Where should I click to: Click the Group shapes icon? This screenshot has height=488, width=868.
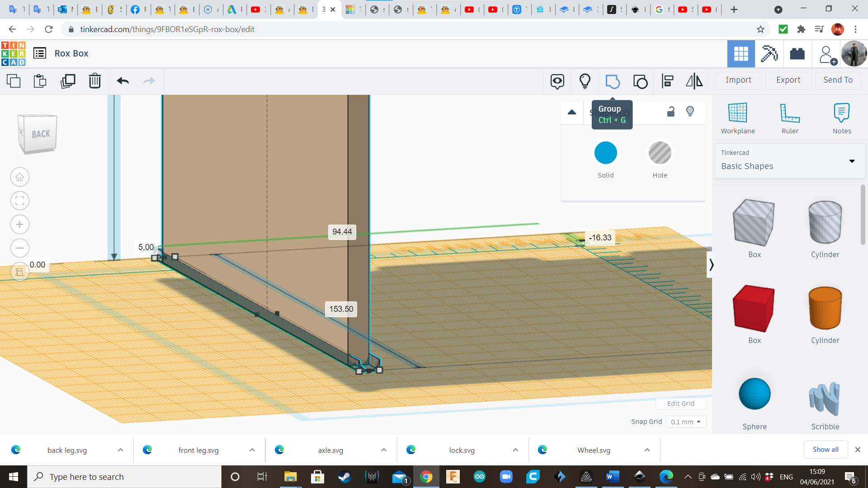612,81
